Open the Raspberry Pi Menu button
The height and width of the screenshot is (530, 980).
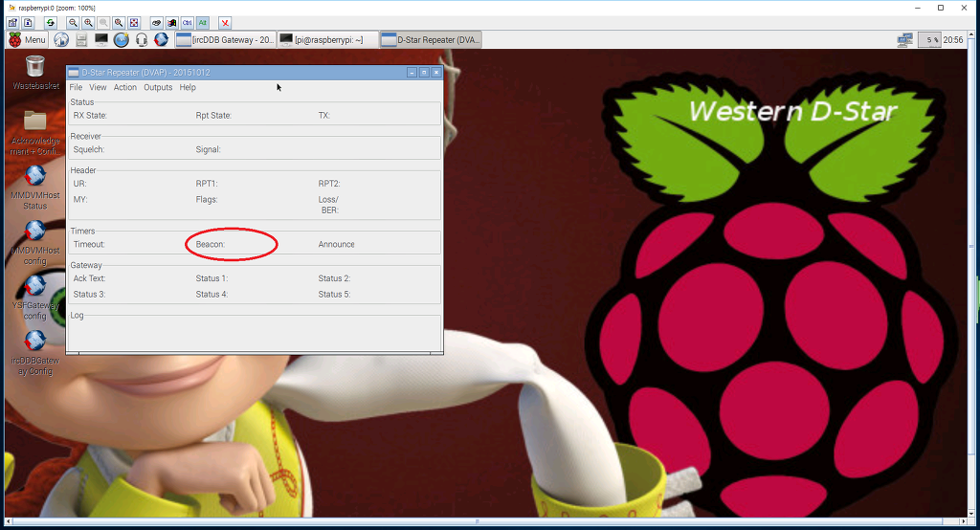tap(27, 39)
